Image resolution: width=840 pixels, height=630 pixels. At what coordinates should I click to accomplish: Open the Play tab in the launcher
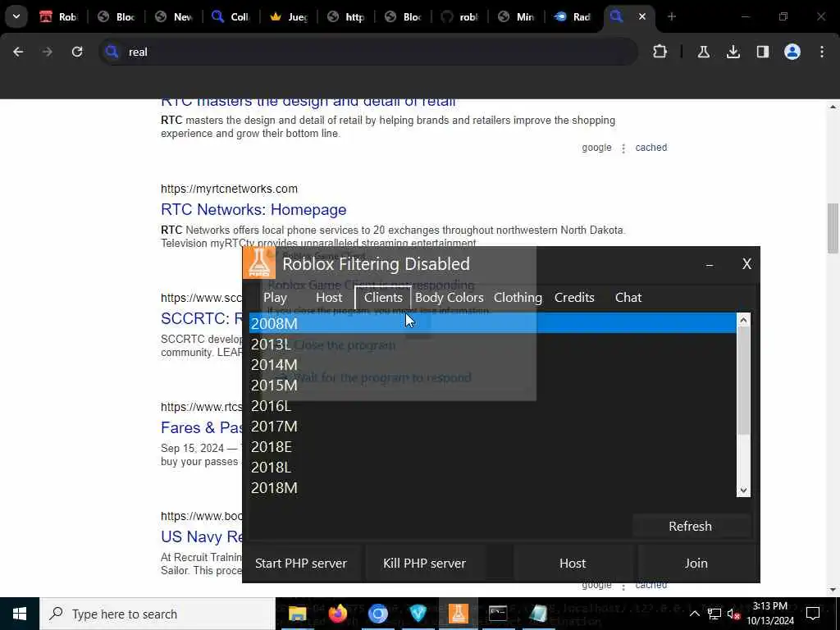click(x=275, y=297)
